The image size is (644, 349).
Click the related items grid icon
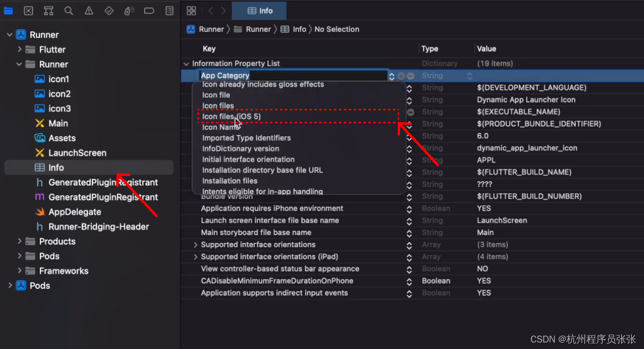(191, 10)
